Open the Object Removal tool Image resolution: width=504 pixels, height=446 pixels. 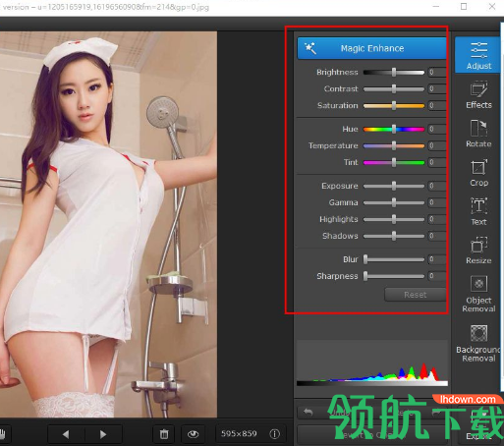pos(478,294)
